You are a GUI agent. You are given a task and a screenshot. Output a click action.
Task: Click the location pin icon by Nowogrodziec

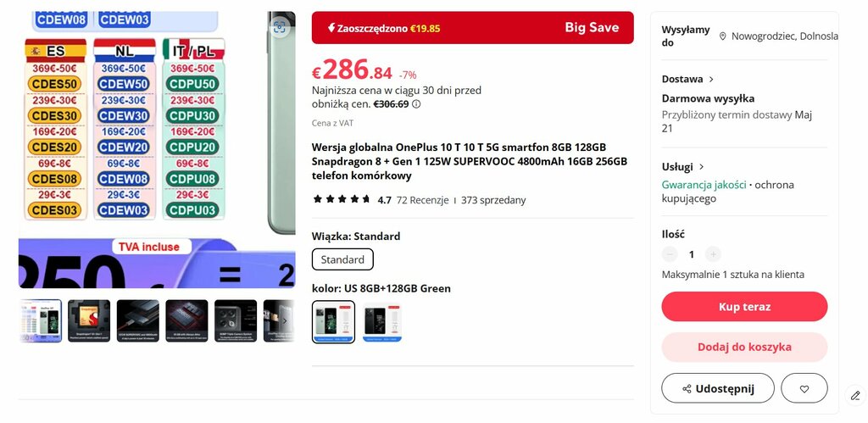coord(722,36)
